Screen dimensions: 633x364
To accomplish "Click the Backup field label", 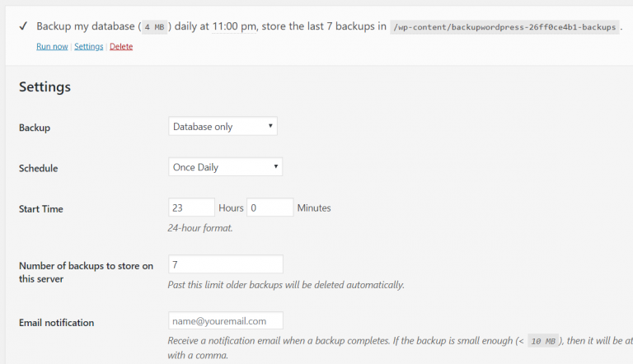I will click(x=35, y=128).
